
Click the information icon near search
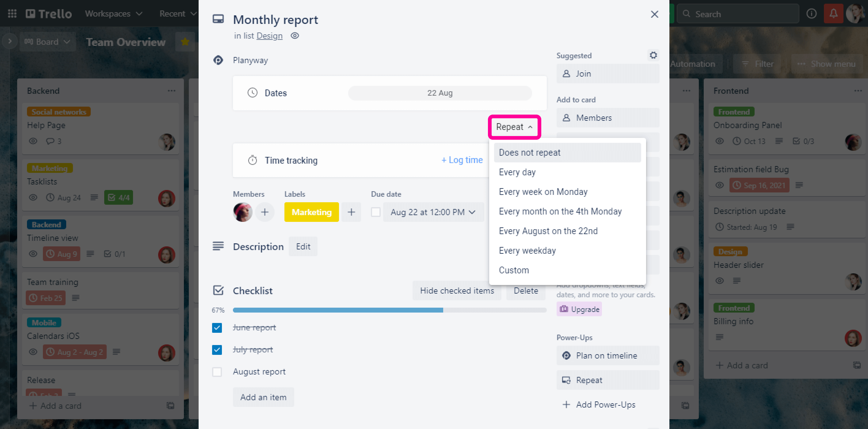click(x=811, y=14)
